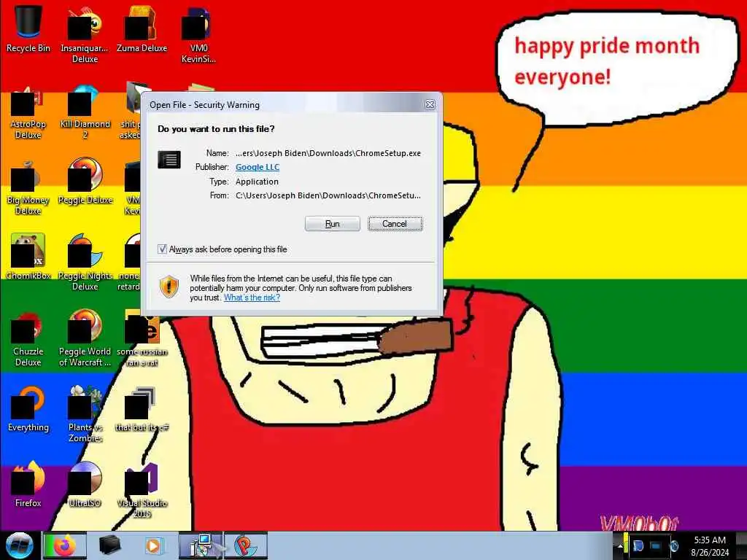Click the volume speaker tray icon
Screen dimensions: 747x560
pyautogui.click(x=673, y=545)
